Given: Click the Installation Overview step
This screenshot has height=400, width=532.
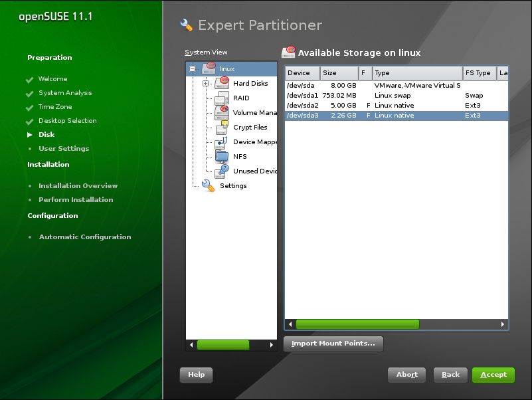Looking at the screenshot, I should (78, 186).
